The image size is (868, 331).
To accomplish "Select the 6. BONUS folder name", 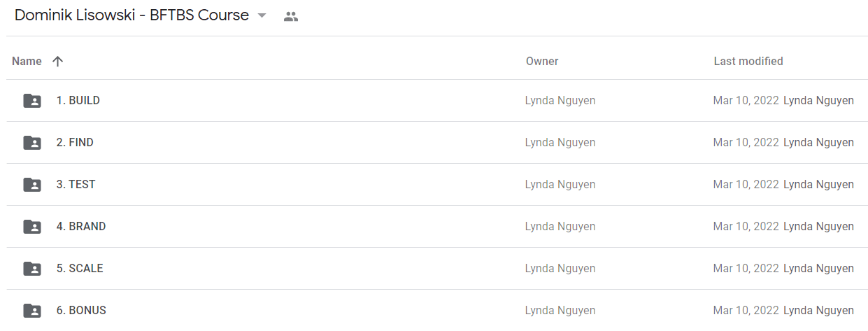I will pos(81,311).
